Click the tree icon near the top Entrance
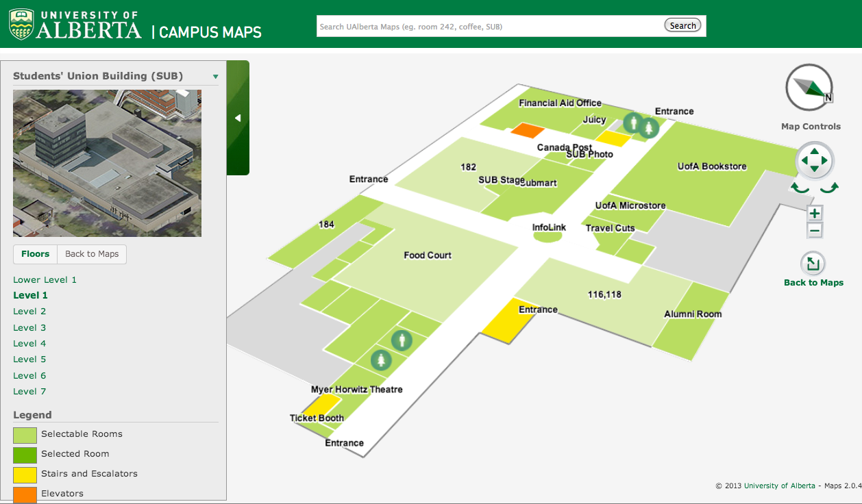Image resolution: width=862 pixels, height=504 pixels. (x=650, y=127)
